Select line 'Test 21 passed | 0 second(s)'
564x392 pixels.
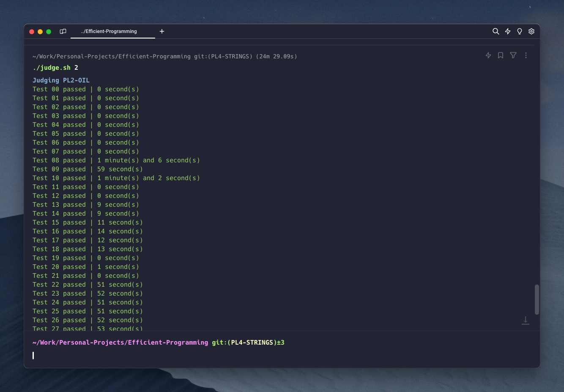[86, 276]
